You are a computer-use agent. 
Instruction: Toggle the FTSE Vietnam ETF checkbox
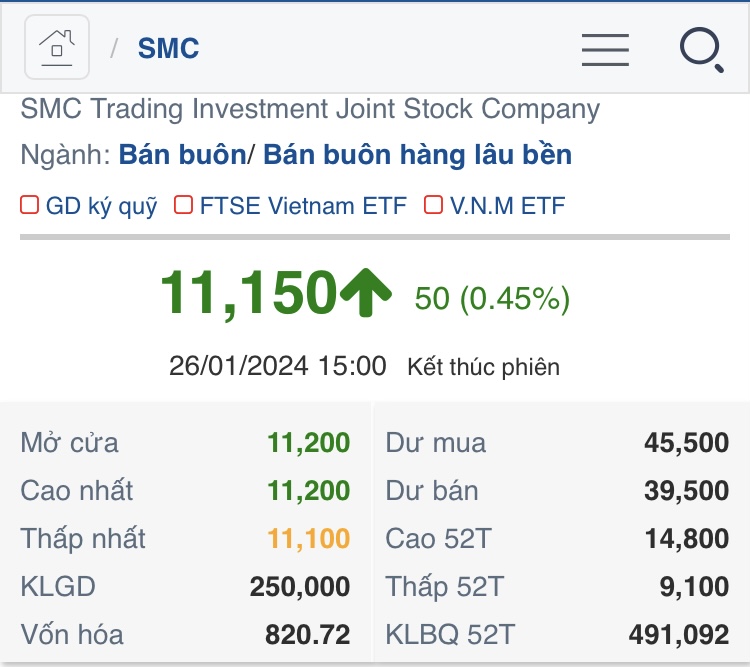[183, 206]
